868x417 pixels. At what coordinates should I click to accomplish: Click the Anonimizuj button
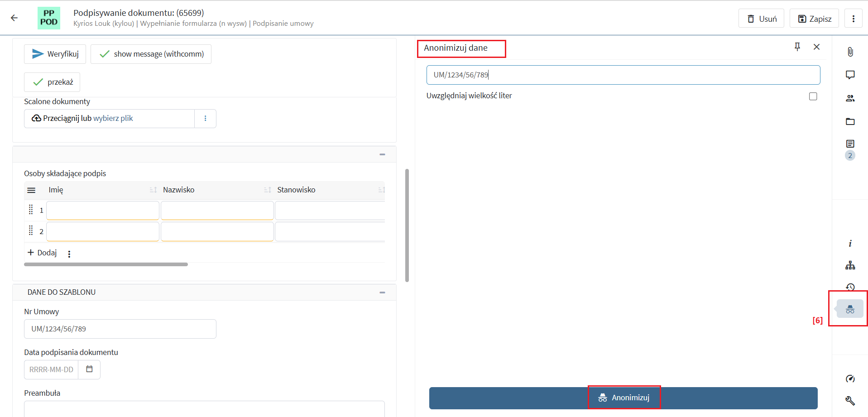623,398
